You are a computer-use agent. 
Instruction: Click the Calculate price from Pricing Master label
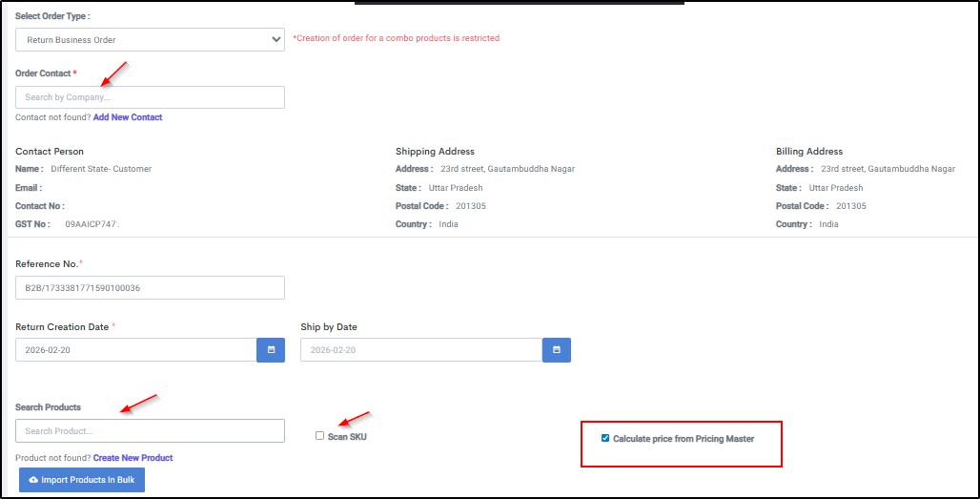[683, 439]
